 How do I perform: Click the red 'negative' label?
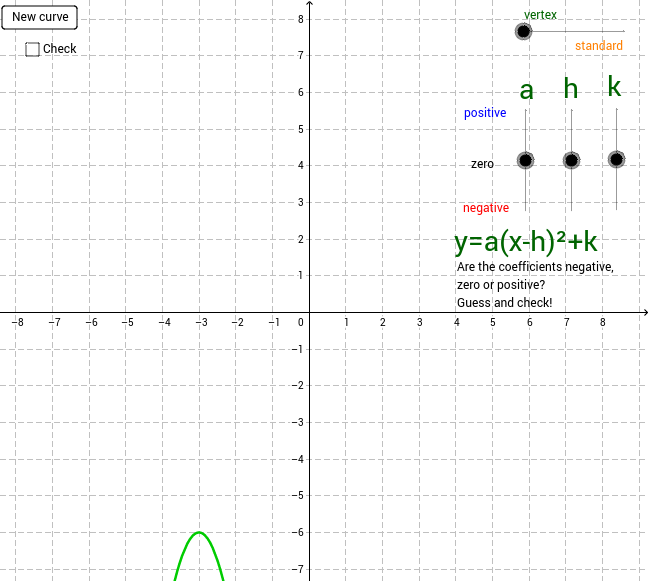486,208
